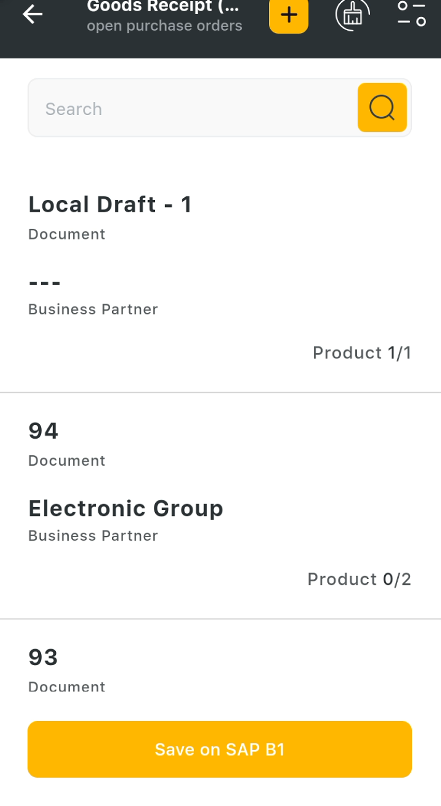The height and width of the screenshot is (806, 441).
Task: Click Document label under Local Draft
Action: coord(67,234)
